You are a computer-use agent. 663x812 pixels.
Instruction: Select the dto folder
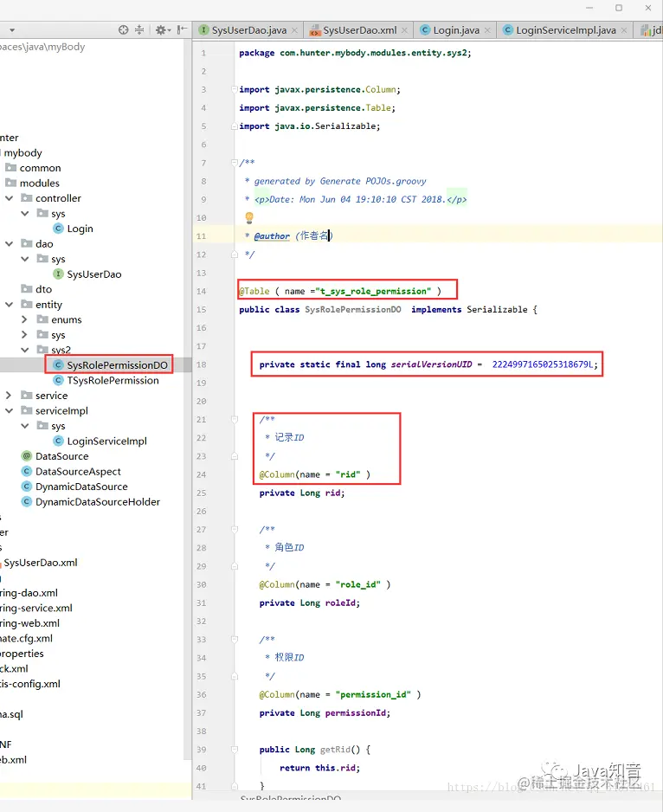(43, 289)
